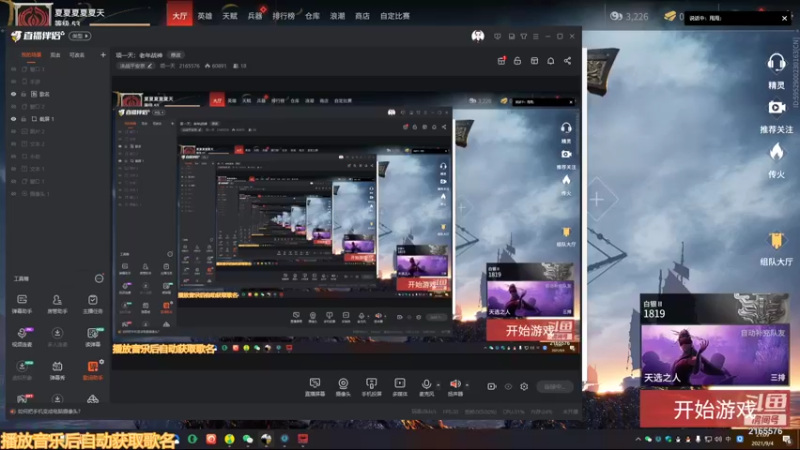Viewport: 800px width, 450px height.
Task: Click the padlock icon in companion header
Action: [517, 61]
